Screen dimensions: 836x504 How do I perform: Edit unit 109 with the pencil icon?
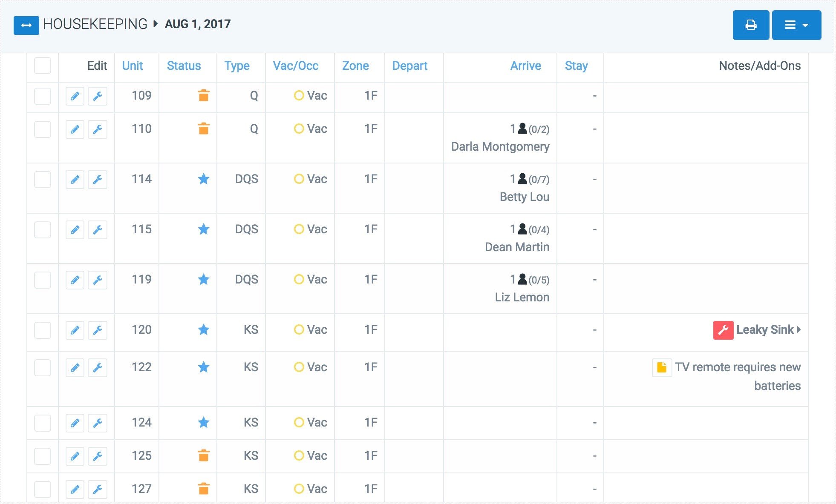[x=75, y=96]
